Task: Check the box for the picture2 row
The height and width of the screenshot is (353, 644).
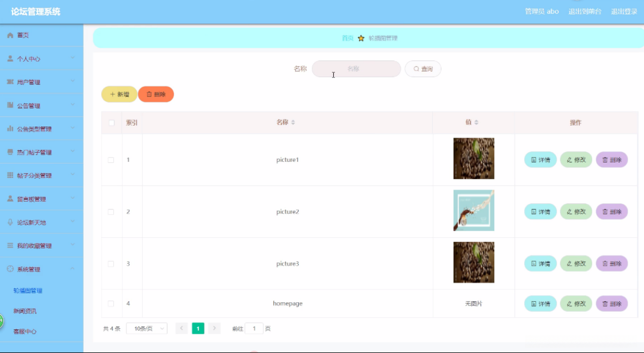Action: tap(111, 212)
